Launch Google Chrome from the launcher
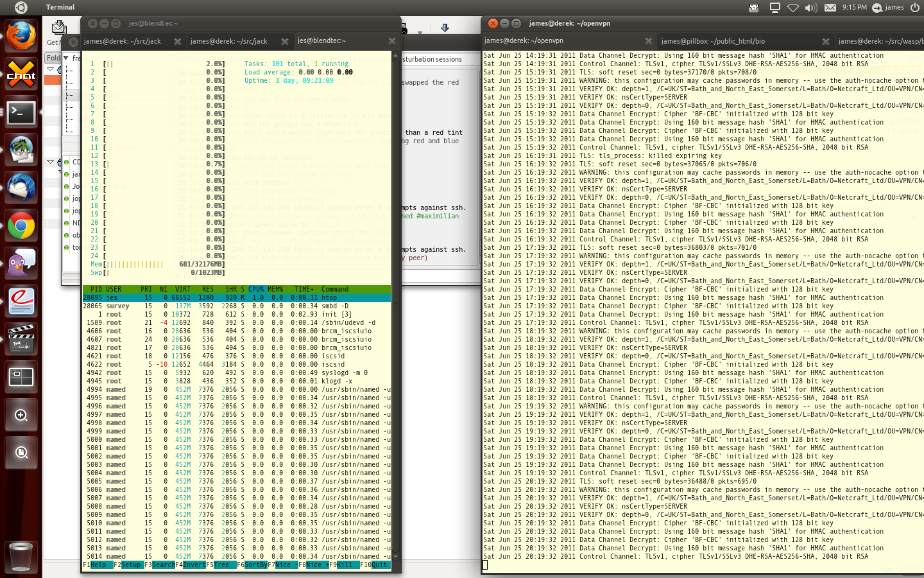The width and height of the screenshot is (924, 578). point(21,226)
